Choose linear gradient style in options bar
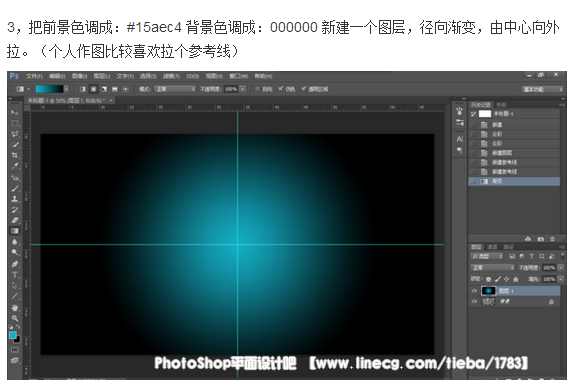 click(83, 89)
